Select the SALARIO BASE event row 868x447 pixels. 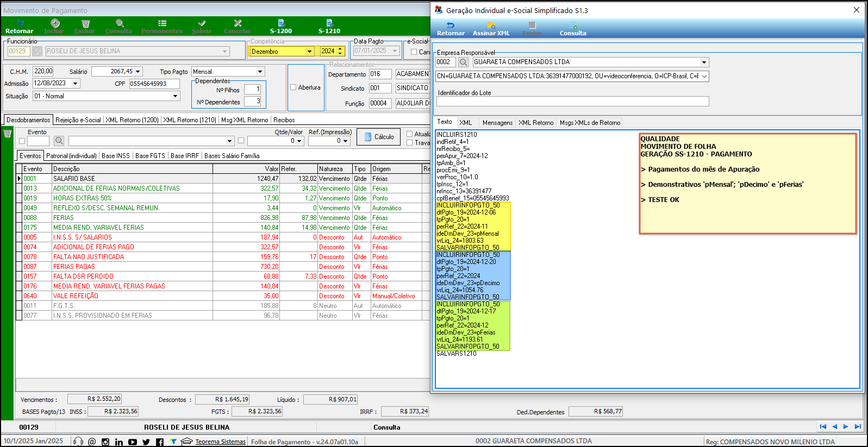(x=223, y=179)
